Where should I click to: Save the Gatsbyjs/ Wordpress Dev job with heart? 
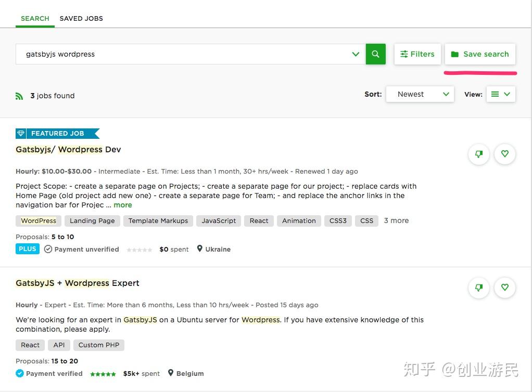(x=505, y=154)
